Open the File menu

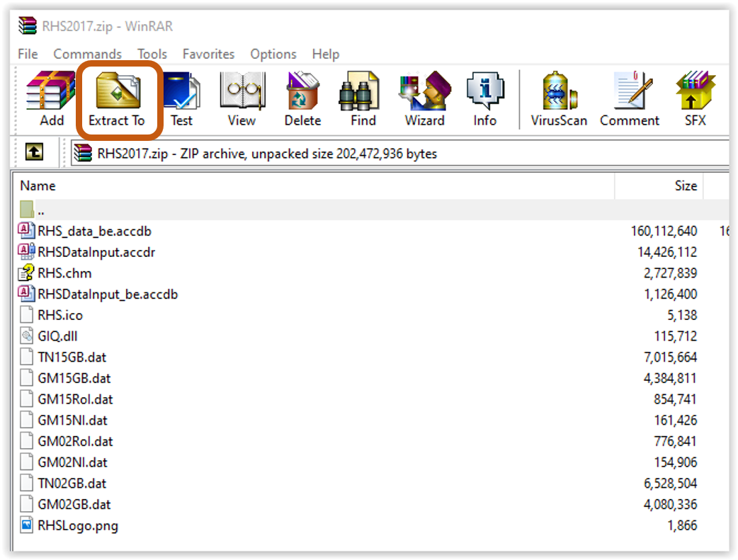point(28,54)
